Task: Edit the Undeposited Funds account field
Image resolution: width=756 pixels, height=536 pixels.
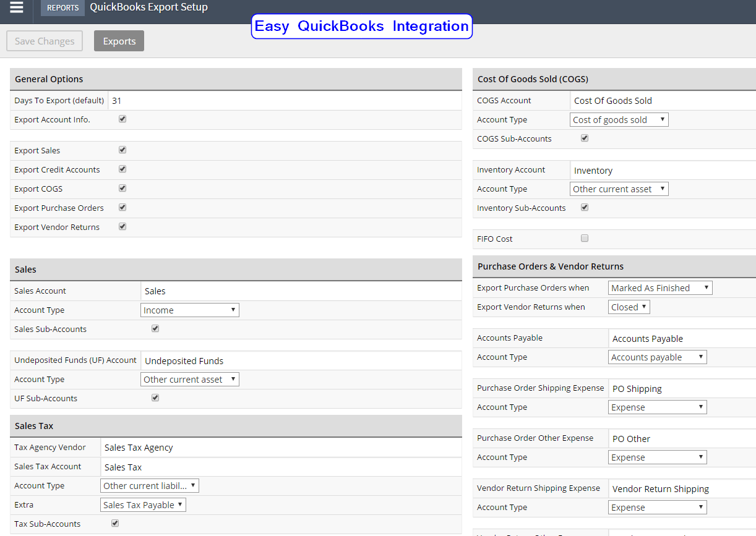Action: pyautogui.click(x=301, y=360)
